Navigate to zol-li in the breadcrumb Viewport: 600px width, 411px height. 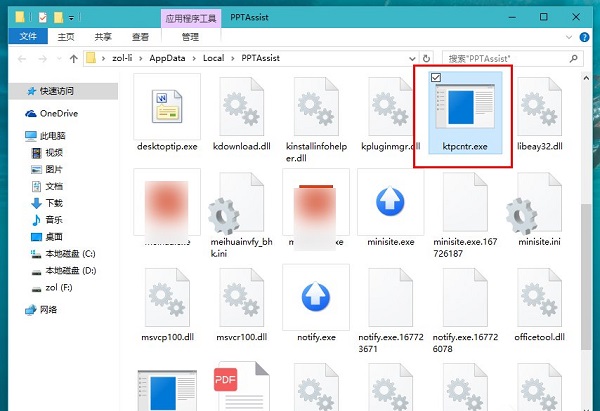point(122,58)
